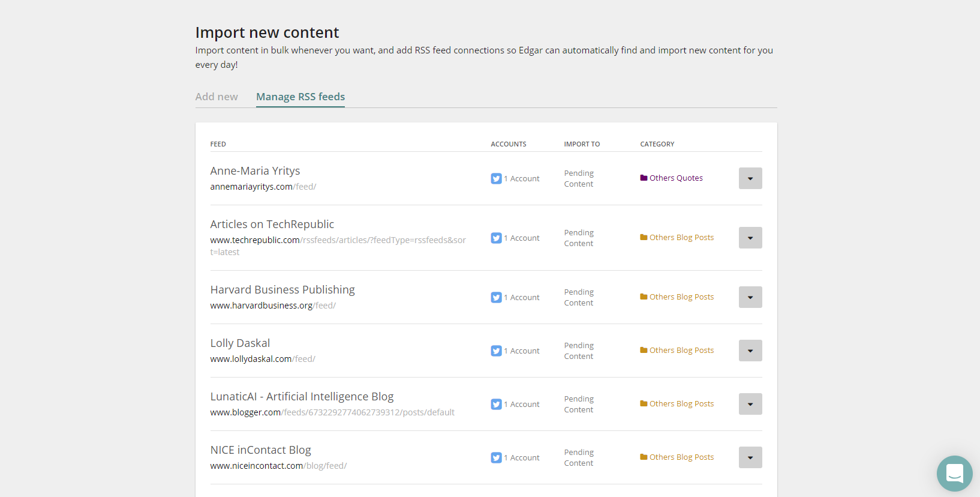Image resolution: width=980 pixels, height=497 pixels.
Task: Click 1 Account text in NICE inContact row
Action: point(522,458)
